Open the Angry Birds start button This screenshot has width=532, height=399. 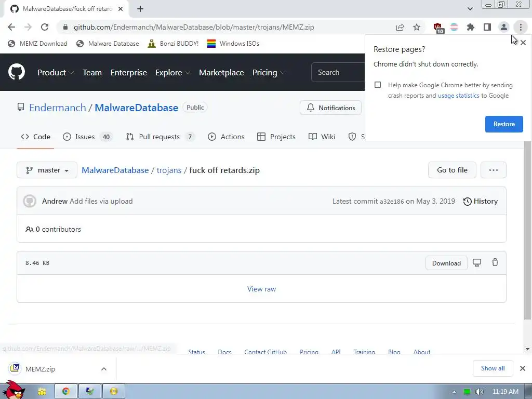pos(14,390)
